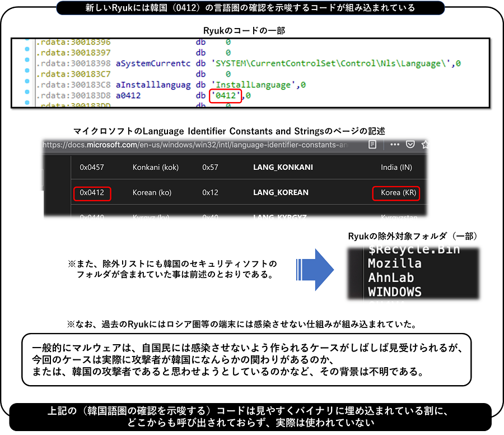Select the LANG_KOREAN symbol cell

[x=281, y=193]
